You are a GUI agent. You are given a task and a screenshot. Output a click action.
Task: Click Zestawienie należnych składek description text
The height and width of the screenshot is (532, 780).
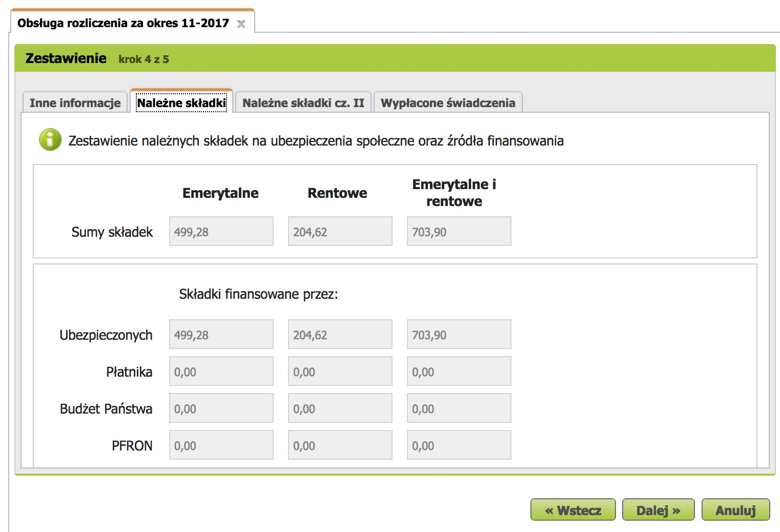316,141
